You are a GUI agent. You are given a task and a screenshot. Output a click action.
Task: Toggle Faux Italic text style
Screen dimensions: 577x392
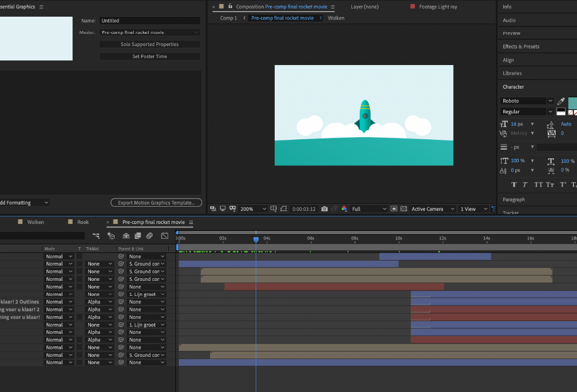(x=525, y=185)
